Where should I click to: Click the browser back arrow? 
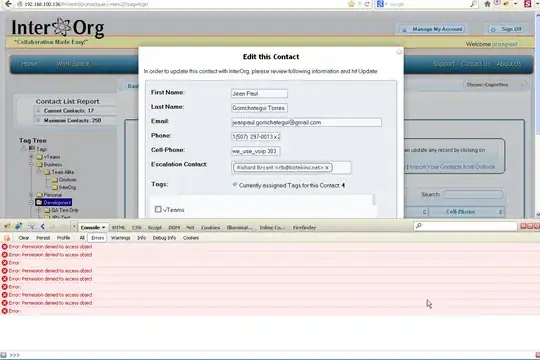[x=8, y=4]
